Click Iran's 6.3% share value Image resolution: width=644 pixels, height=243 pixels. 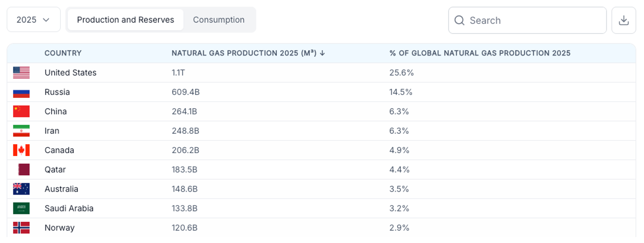point(399,131)
